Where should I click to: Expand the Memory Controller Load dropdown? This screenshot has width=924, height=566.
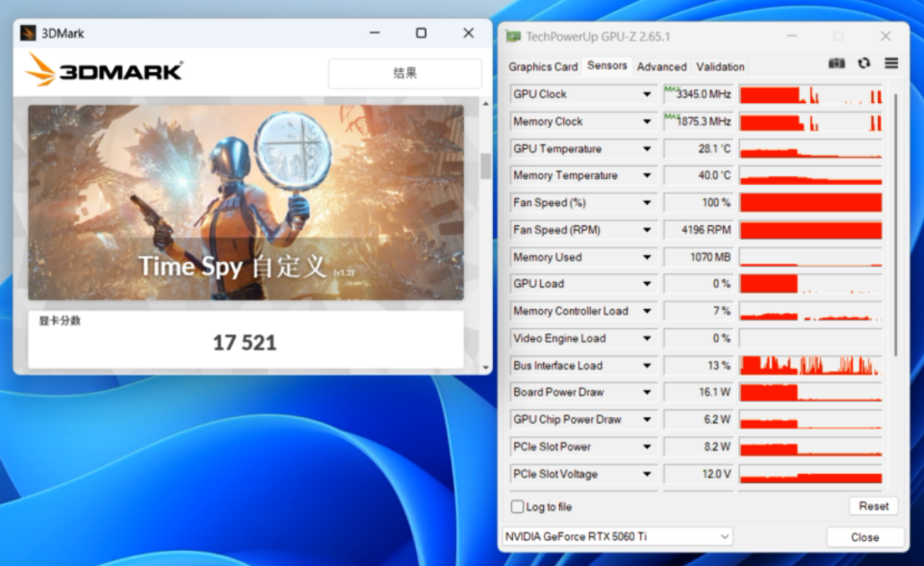click(x=647, y=311)
